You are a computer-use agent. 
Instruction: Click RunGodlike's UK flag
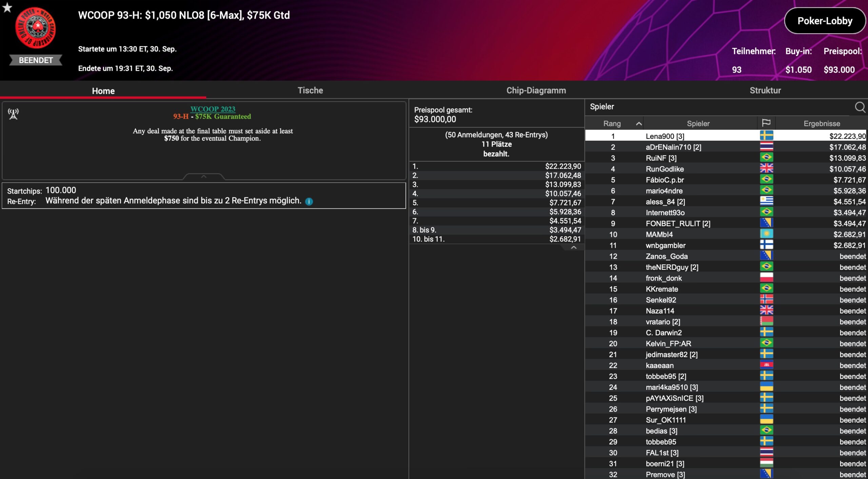[766, 168]
